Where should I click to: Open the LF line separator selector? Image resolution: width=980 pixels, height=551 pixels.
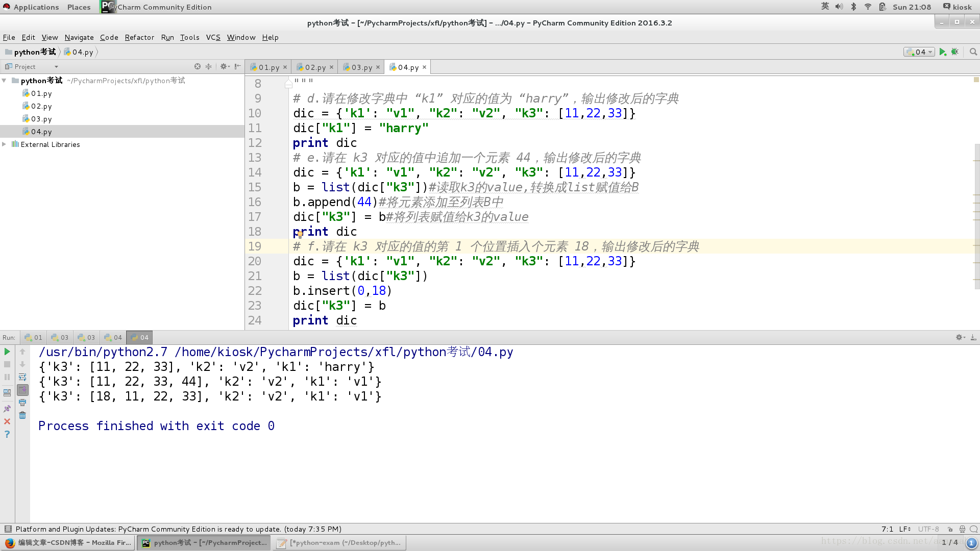(x=905, y=529)
